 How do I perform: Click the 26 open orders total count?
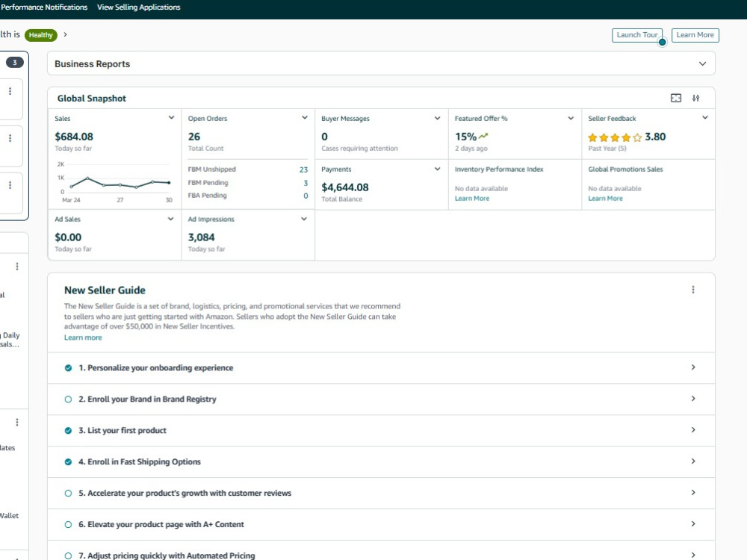(x=194, y=137)
